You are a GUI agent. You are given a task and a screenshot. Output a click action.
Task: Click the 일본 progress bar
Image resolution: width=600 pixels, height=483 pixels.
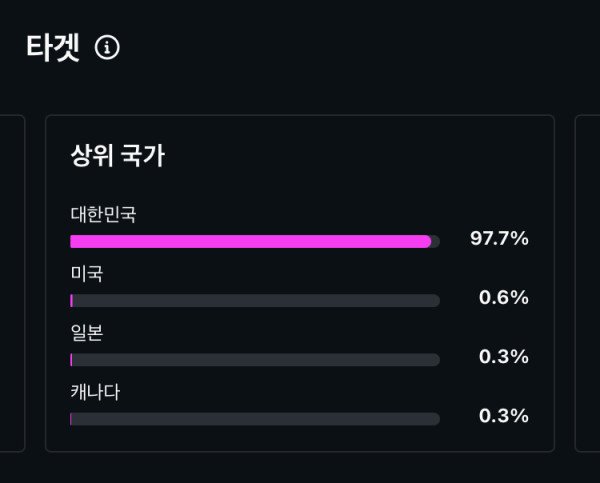[255, 360]
